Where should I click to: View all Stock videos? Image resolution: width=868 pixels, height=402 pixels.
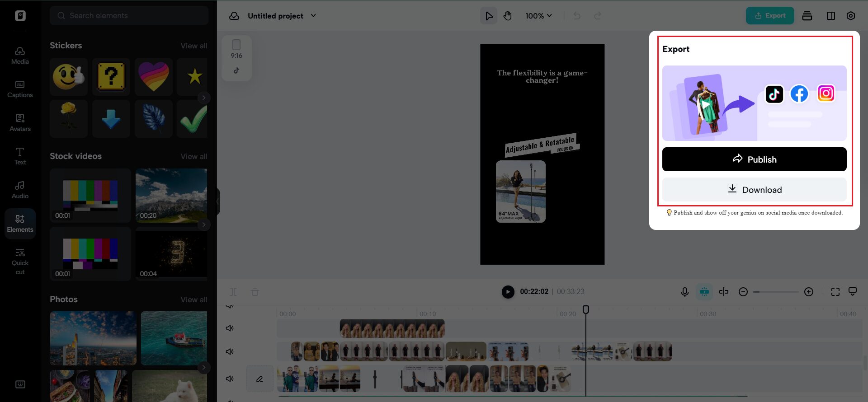pos(193,156)
